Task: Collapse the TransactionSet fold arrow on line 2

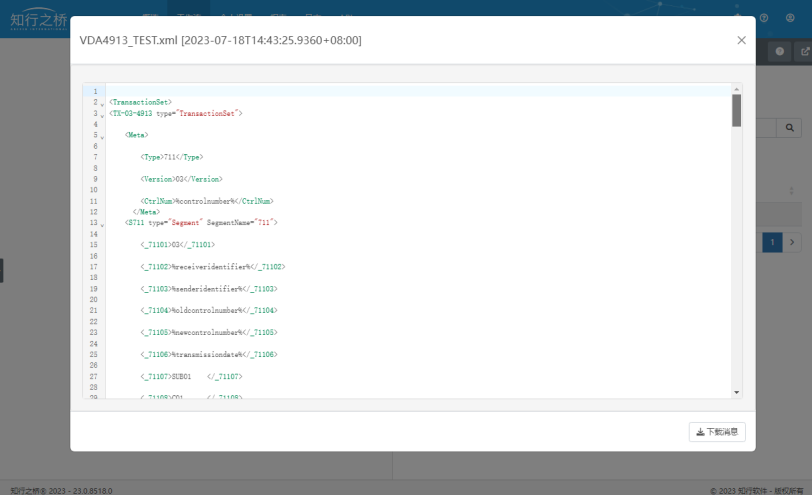Action: point(102,103)
